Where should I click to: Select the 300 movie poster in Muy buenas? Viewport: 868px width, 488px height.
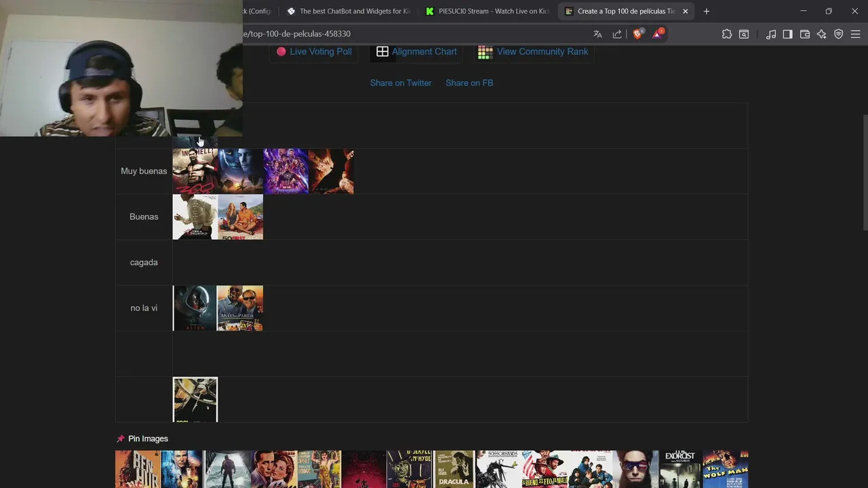pos(195,171)
